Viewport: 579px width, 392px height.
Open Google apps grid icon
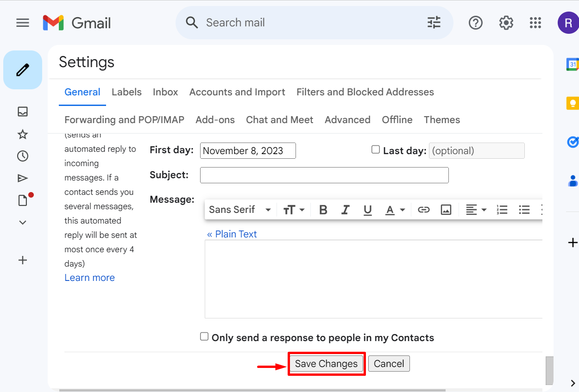pyautogui.click(x=535, y=23)
